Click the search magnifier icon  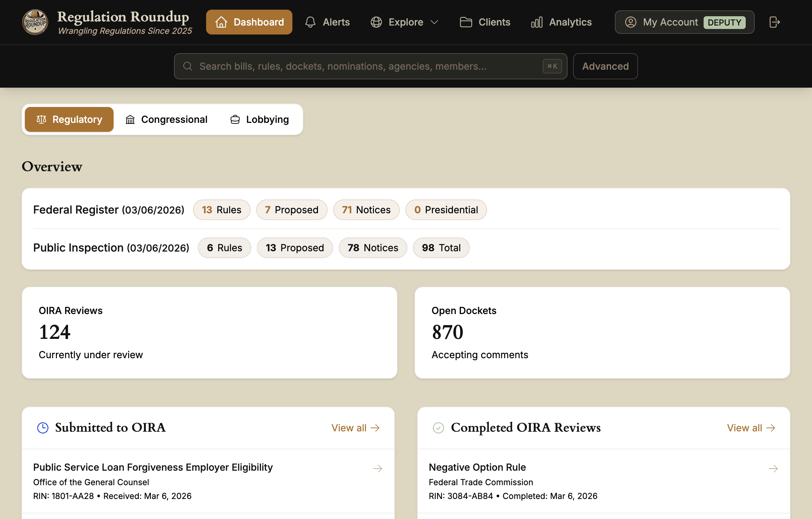188,66
